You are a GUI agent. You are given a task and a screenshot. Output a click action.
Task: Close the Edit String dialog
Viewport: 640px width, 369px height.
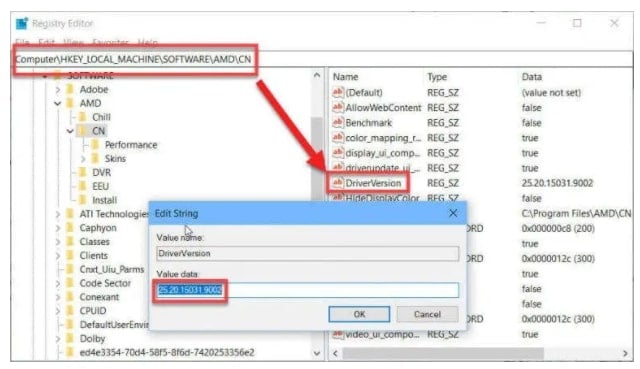click(453, 213)
